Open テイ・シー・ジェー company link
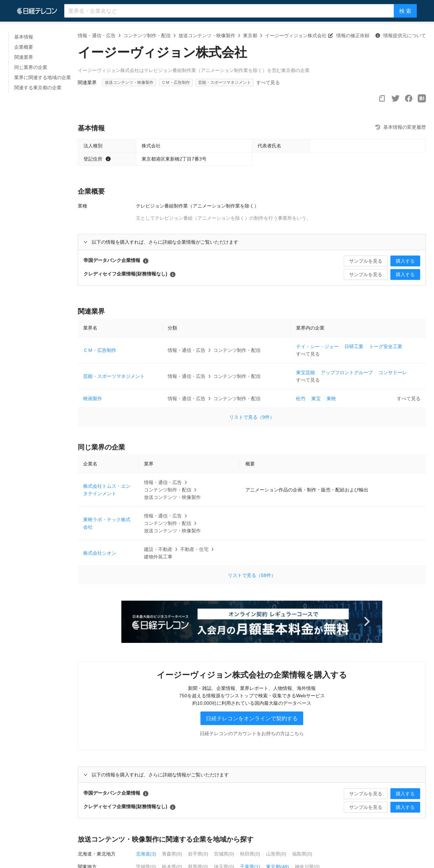Image resolution: width=434 pixels, height=868 pixels. pos(317,346)
